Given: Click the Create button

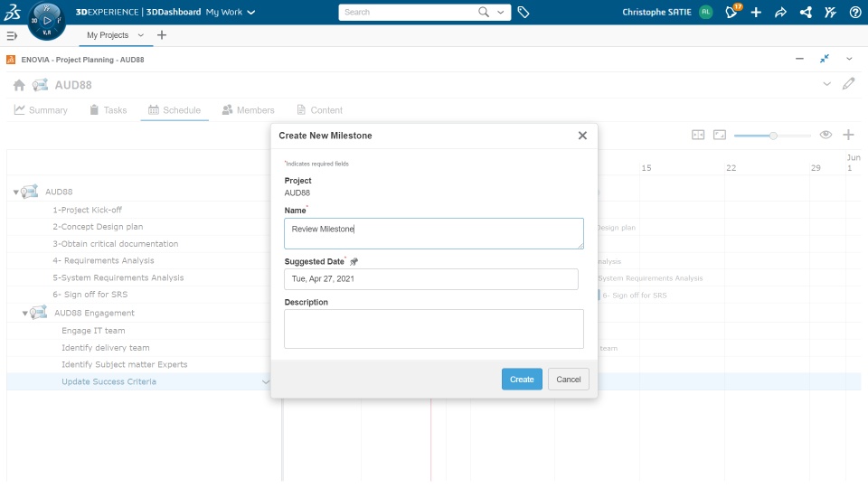Looking at the screenshot, I should pyautogui.click(x=522, y=380).
